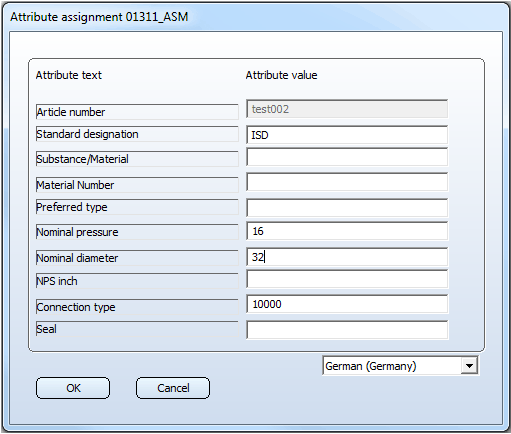Image resolution: width=511 pixels, height=434 pixels.
Task: Click the Connection type value field
Action: [347, 304]
